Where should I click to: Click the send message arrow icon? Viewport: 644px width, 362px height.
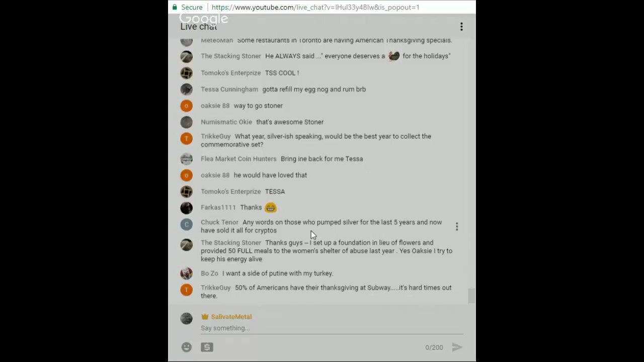point(457,347)
